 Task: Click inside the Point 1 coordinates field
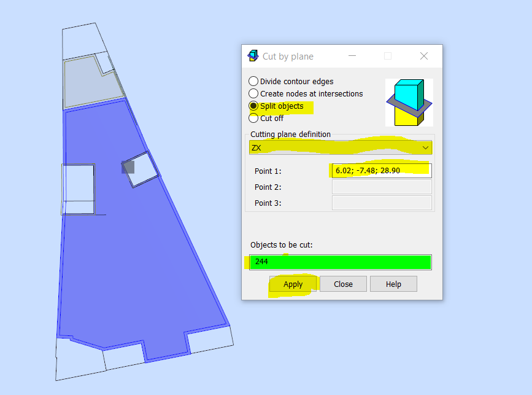pyautogui.click(x=381, y=171)
